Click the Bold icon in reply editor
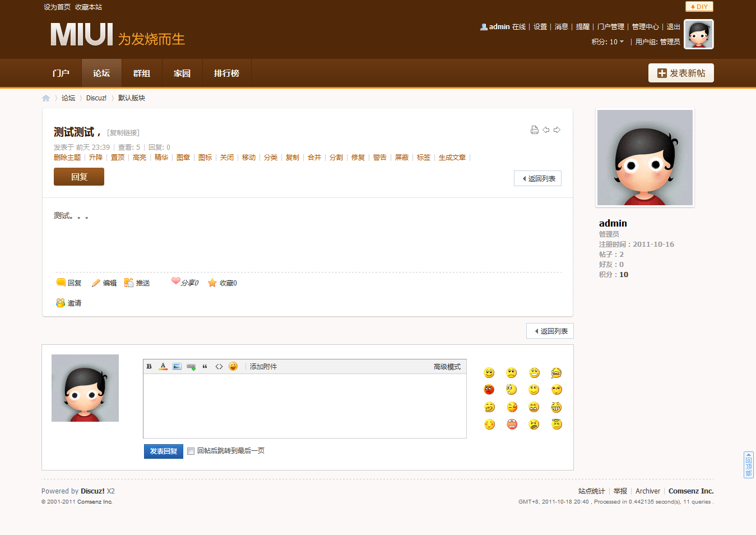The width and height of the screenshot is (756, 535). 149,367
